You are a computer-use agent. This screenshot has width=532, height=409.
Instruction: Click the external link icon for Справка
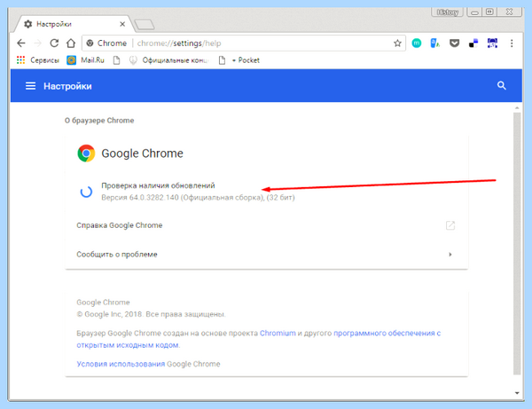pyautogui.click(x=450, y=225)
